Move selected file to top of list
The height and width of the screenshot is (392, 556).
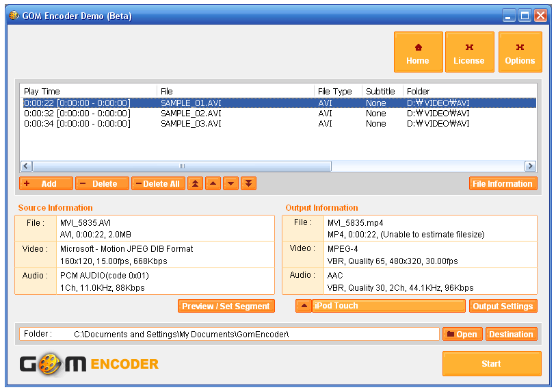[x=196, y=184]
